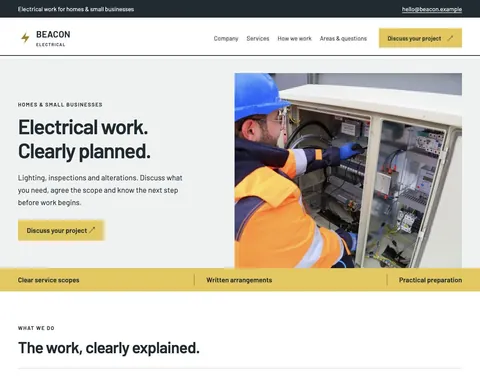The height and width of the screenshot is (378, 480).
Task: Click the hero Discuss your project button
Action: 61,230
